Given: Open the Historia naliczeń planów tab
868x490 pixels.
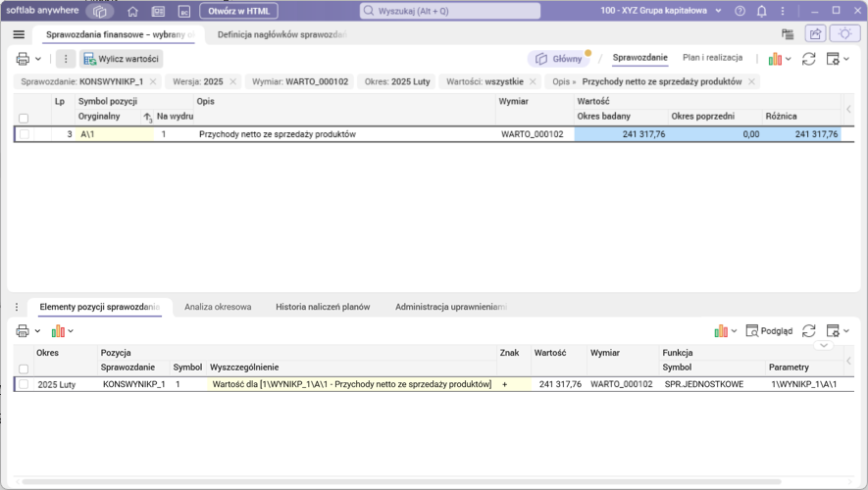Looking at the screenshot, I should [x=323, y=307].
